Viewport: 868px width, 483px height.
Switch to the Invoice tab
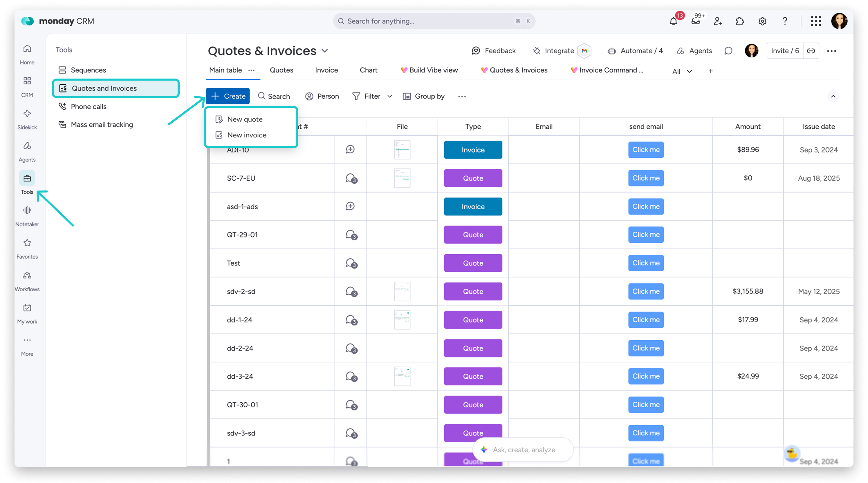point(326,70)
